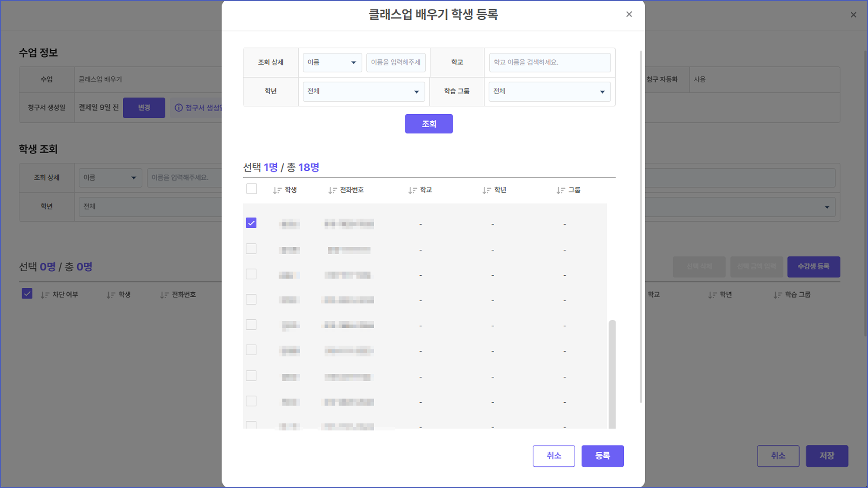Open the 이름 search type dropdown in modal
Viewport: 868px width, 488px height.
tap(332, 62)
